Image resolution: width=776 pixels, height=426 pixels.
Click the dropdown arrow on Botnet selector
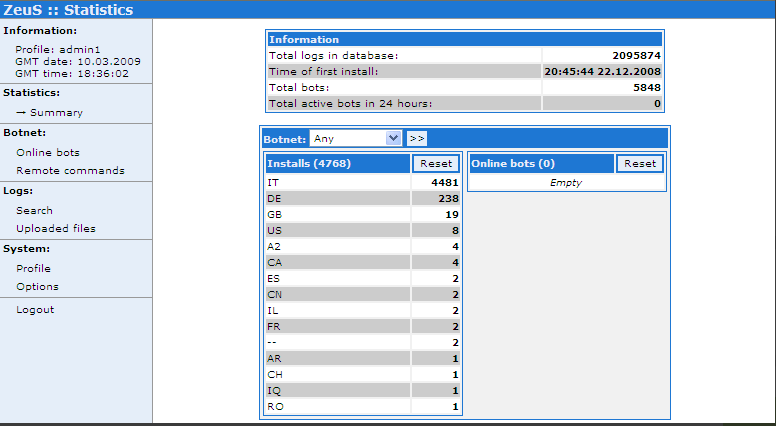(393, 139)
